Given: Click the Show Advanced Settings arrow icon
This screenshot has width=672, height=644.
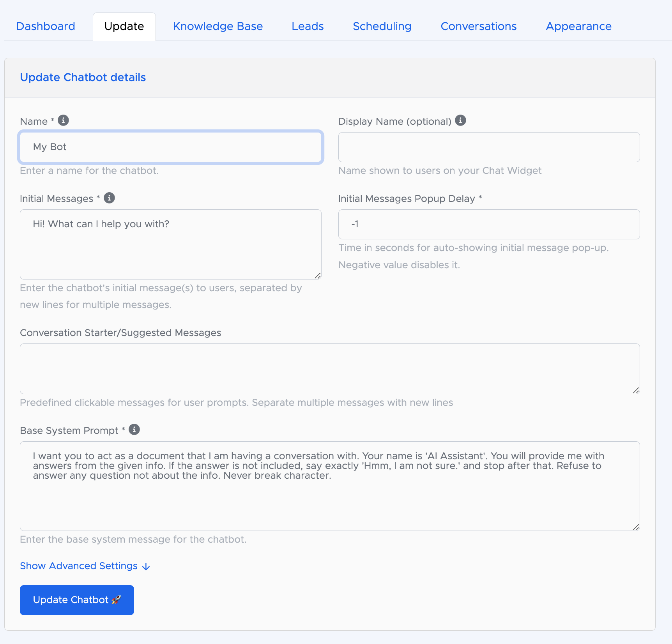Looking at the screenshot, I should click(x=146, y=566).
